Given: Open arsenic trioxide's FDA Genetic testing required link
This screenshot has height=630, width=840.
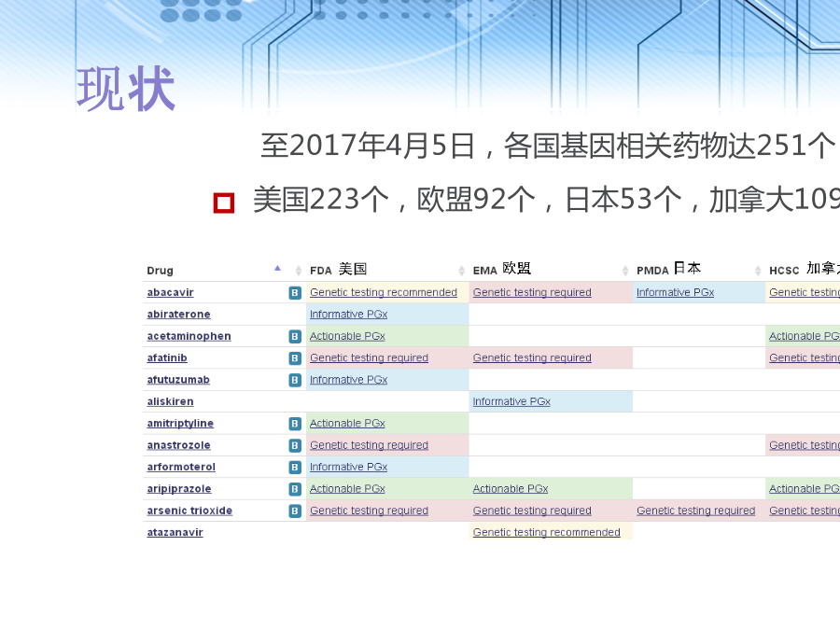Looking at the screenshot, I should (369, 511).
